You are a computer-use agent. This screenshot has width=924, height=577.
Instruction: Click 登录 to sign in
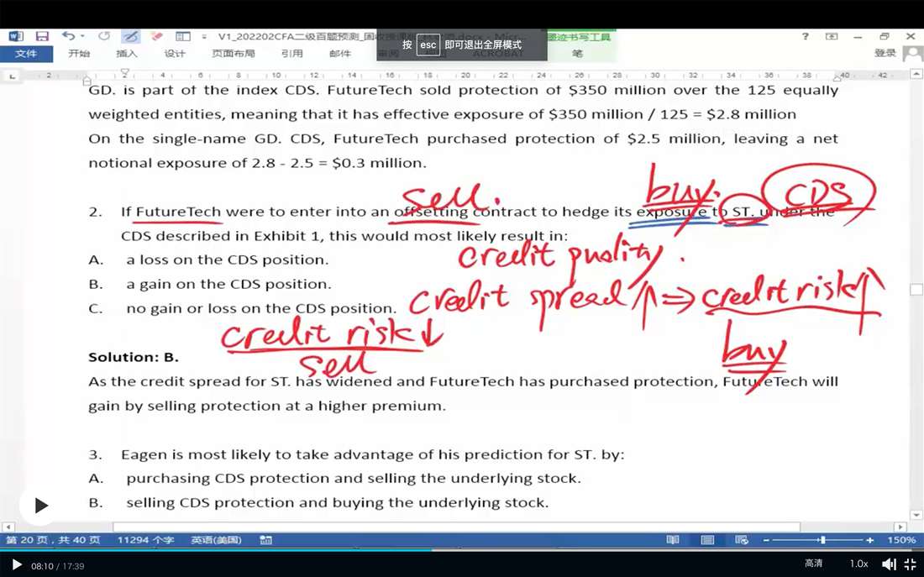pos(885,53)
